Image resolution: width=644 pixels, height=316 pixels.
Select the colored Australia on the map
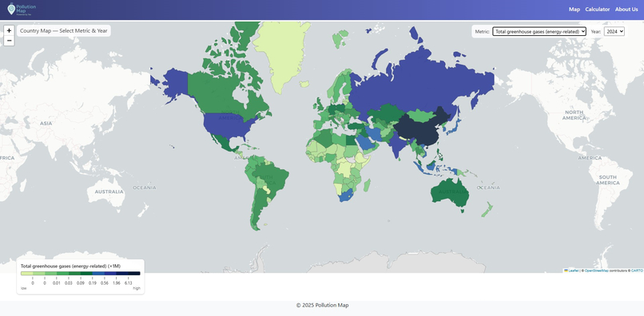(x=450, y=194)
